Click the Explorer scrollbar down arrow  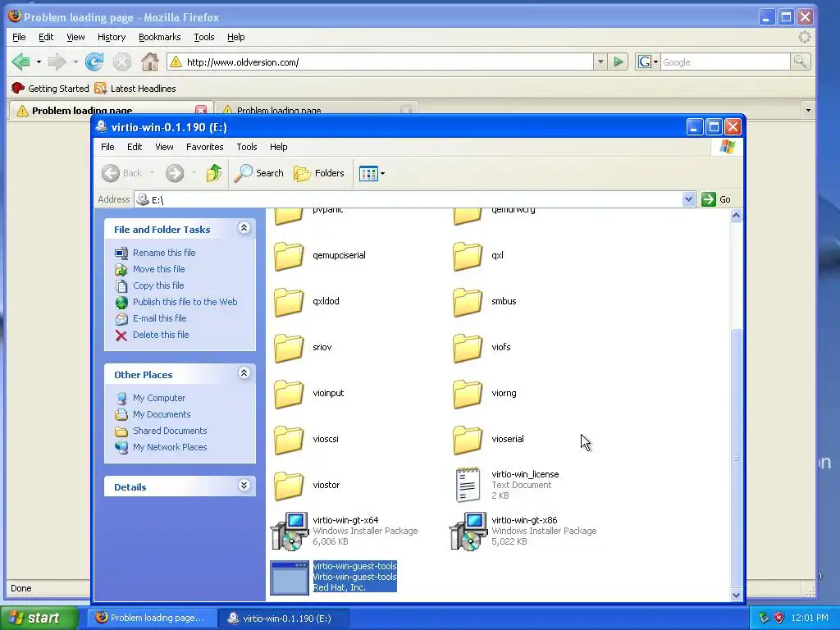click(x=736, y=595)
